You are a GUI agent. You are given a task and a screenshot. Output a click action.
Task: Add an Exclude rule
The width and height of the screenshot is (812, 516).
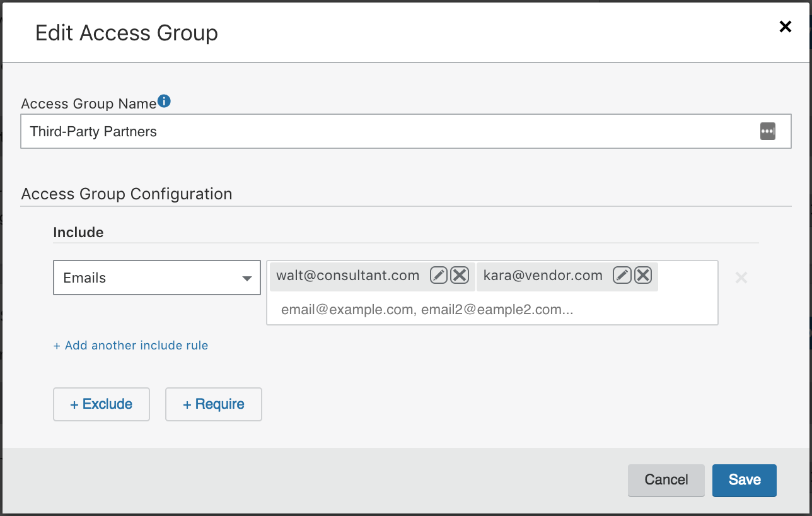(x=101, y=404)
